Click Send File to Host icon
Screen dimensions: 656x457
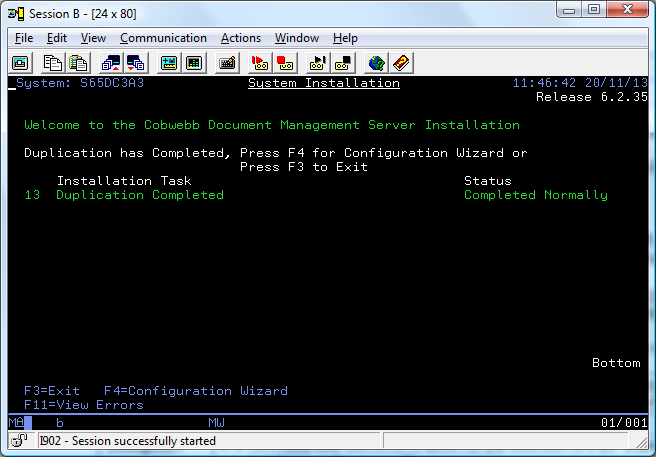click(x=111, y=63)
